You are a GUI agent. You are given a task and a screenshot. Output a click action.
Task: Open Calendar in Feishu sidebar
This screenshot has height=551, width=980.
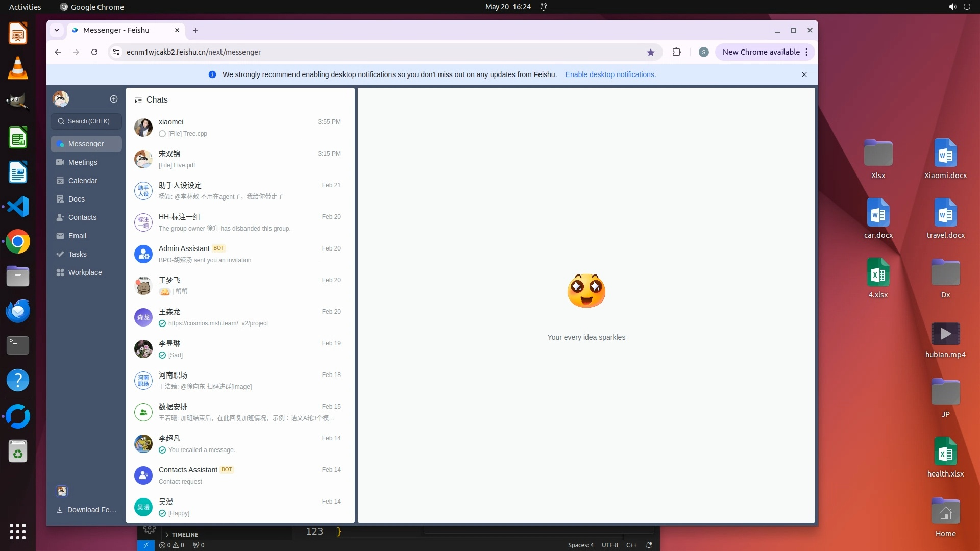83,181
